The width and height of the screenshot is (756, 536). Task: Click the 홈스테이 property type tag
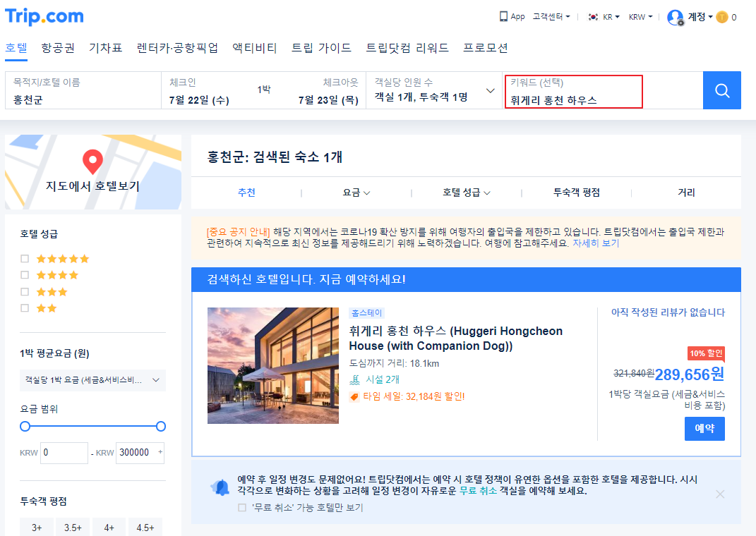[366, 313]
